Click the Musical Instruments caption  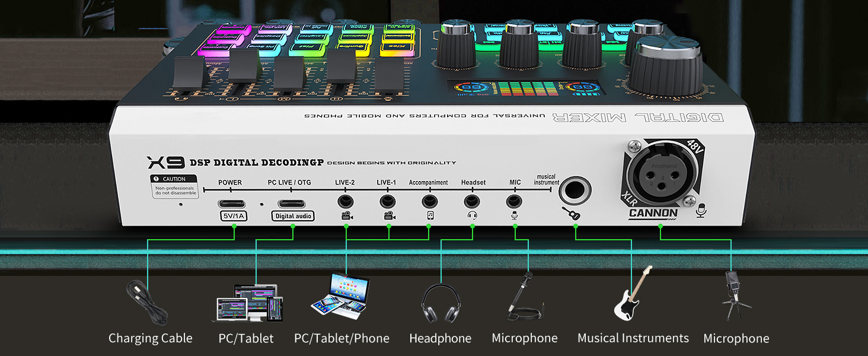click(x=633, y=338)
